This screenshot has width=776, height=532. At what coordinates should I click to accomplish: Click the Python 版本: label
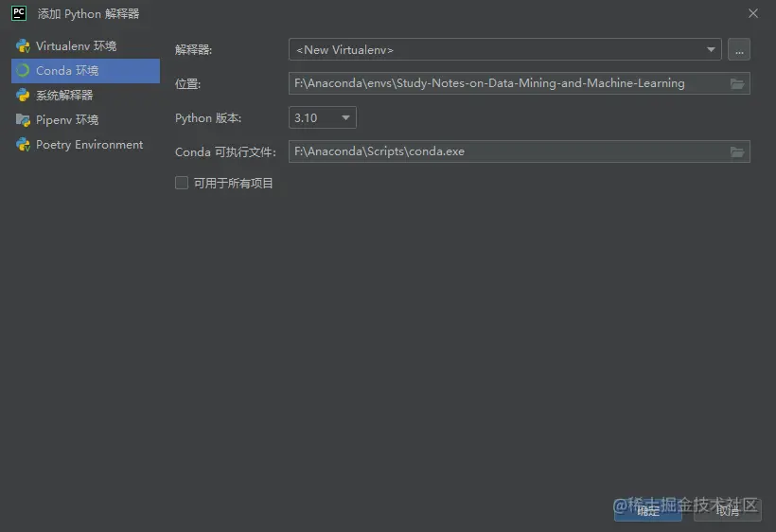click(x=208, y=117)
